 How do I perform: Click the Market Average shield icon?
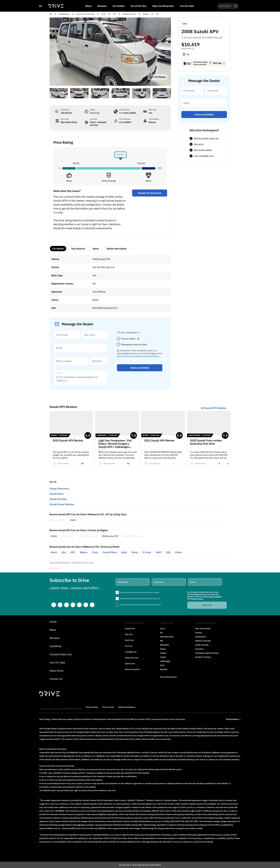(x=109, y=175)
